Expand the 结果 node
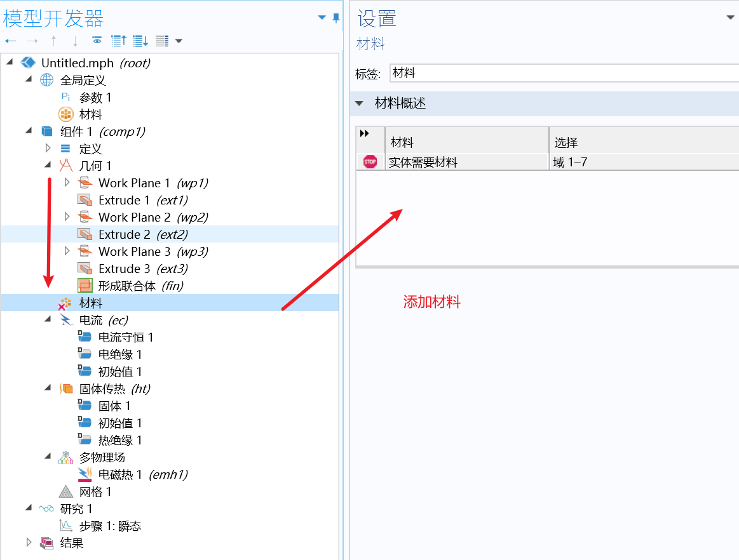 pyautogui.click(x=29, y=543)
